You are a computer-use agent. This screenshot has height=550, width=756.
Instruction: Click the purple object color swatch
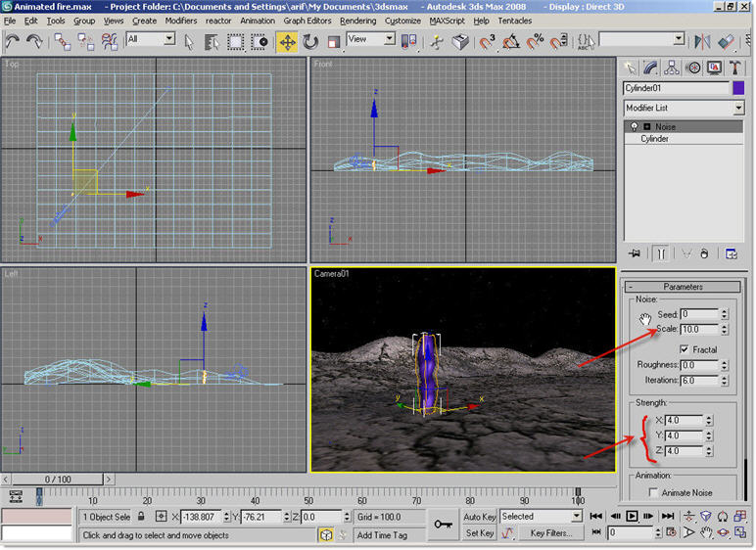point(738,88)
